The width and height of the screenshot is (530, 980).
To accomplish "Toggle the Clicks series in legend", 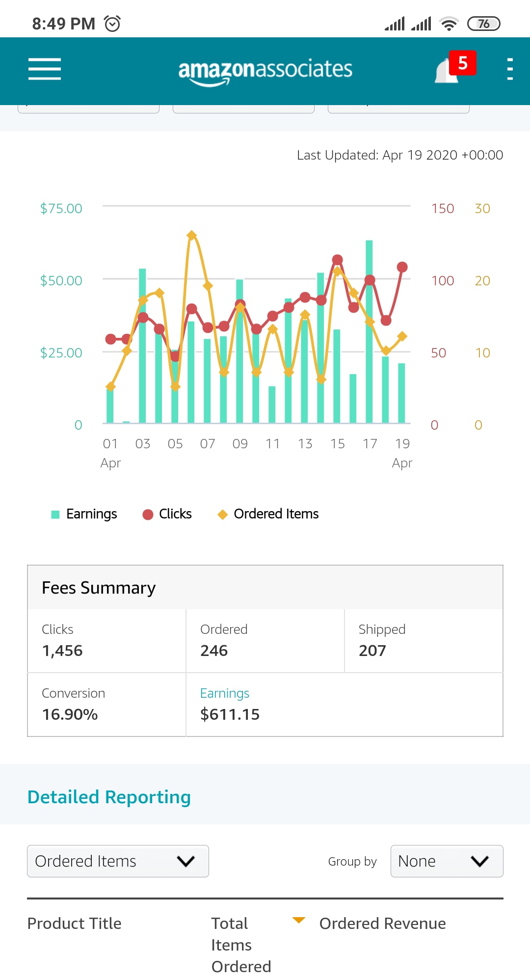I will (x=167, y=514).
